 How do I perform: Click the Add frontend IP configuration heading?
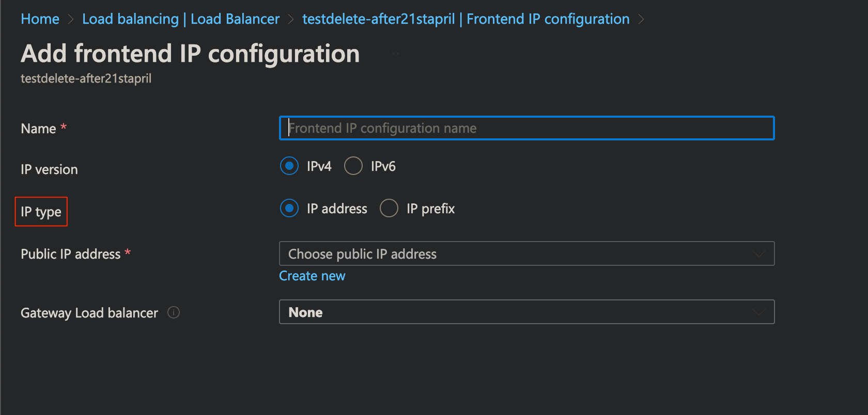[x=190, y=54]
